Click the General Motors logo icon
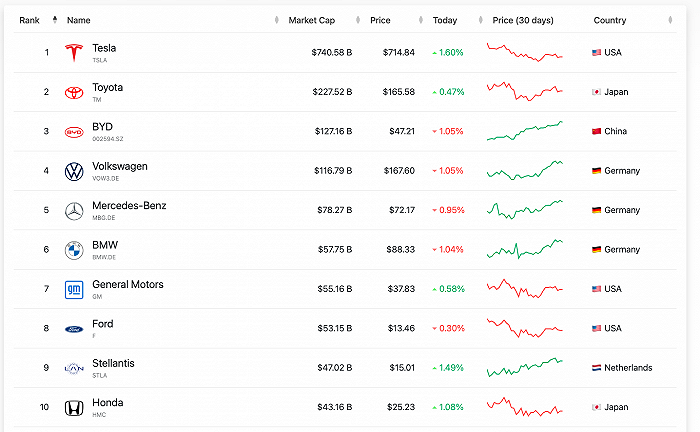The width and height of the screenshot is (700, 432). (x=73, y=289)
